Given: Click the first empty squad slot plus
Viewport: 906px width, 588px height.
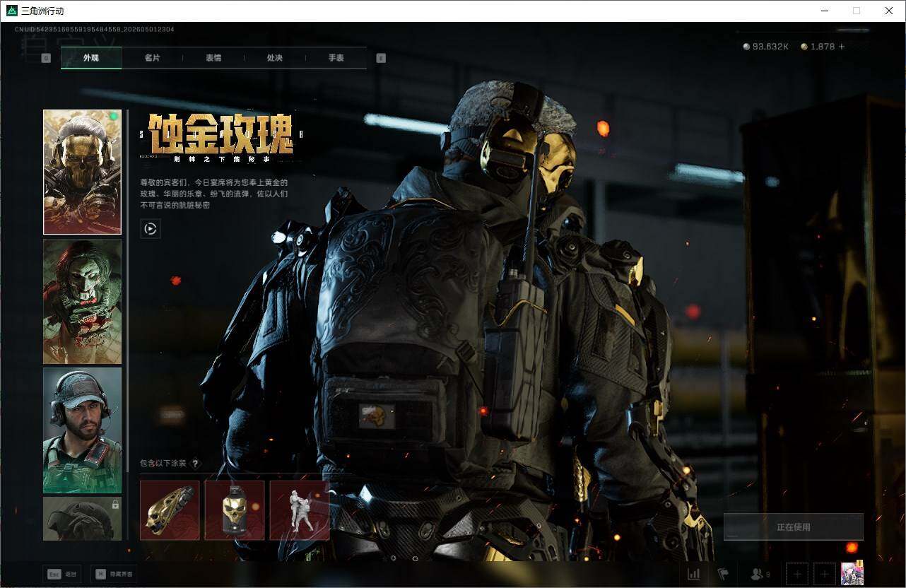Looking at the screenshot, I should (798, 574).
